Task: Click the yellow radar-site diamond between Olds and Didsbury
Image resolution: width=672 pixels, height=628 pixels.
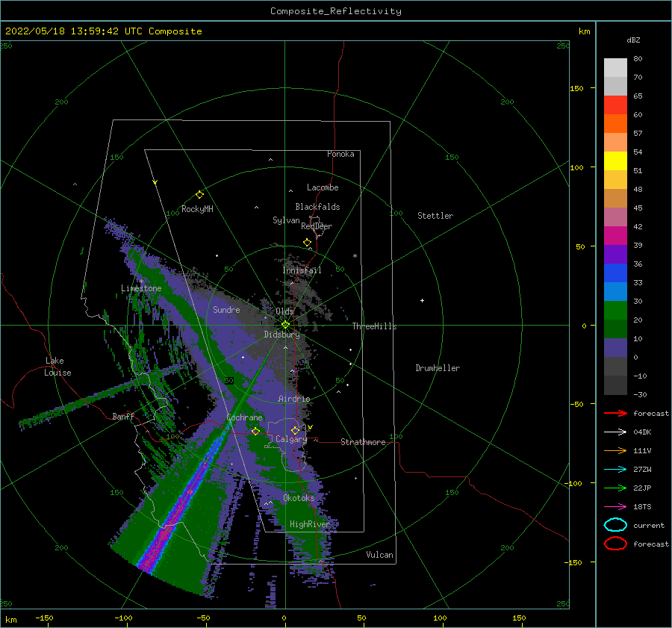Action: click(x=285, y=325)
